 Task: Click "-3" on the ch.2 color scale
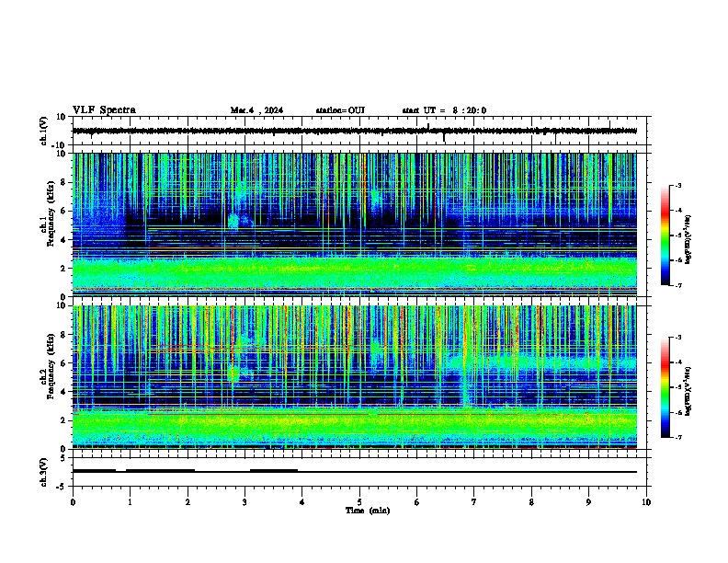click(677, 338)
